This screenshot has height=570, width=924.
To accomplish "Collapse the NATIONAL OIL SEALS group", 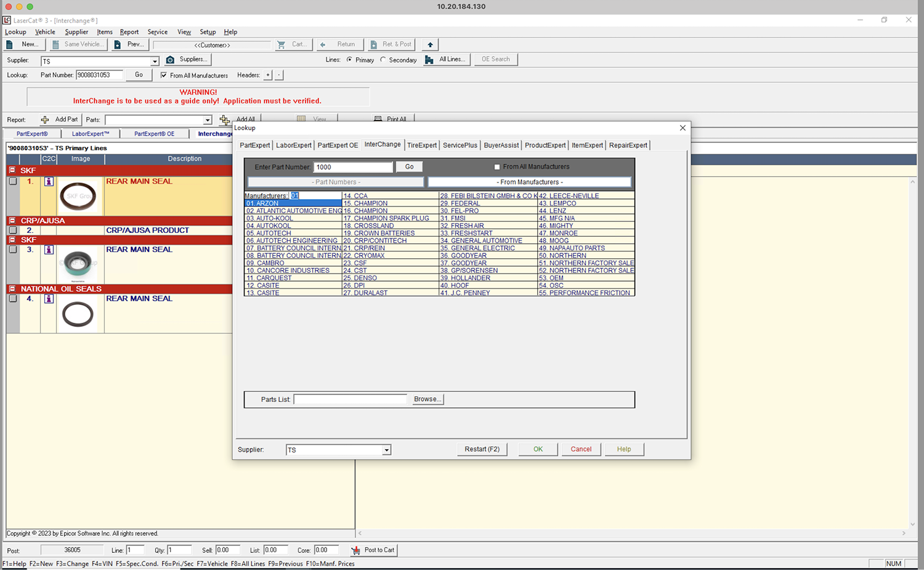I will coord(12,288).
